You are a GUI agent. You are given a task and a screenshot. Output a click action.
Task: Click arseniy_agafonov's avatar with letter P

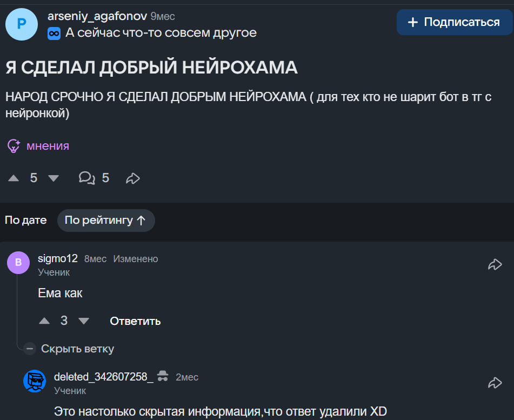(x=22, y=24)
